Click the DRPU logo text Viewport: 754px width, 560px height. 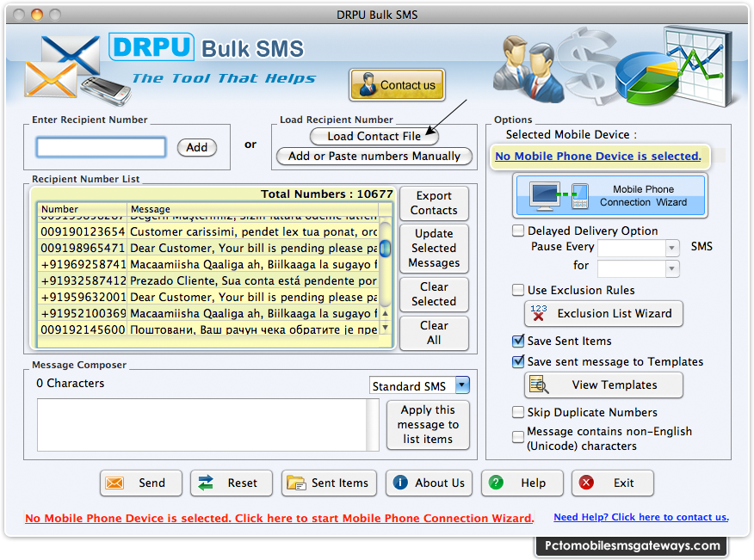click(151, 47)
